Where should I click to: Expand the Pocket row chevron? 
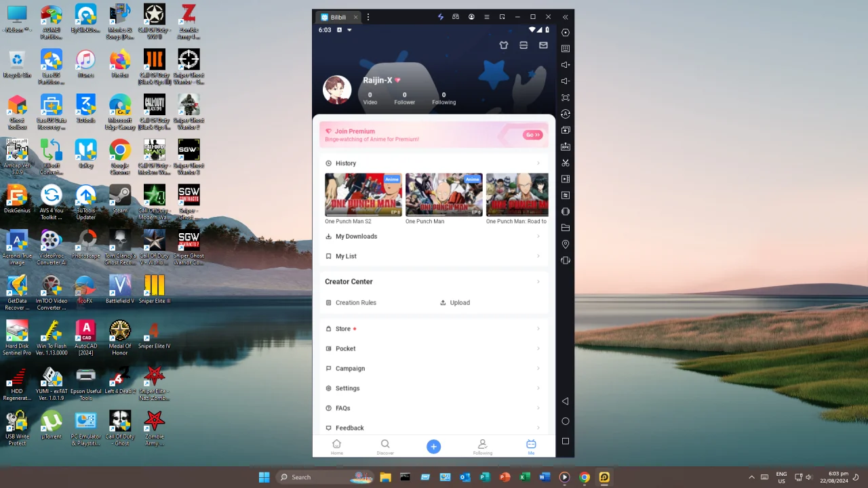point(538,348)
